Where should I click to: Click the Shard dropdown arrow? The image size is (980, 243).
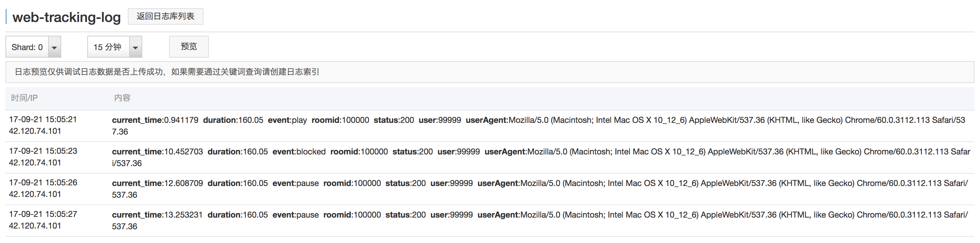(54, 47)
